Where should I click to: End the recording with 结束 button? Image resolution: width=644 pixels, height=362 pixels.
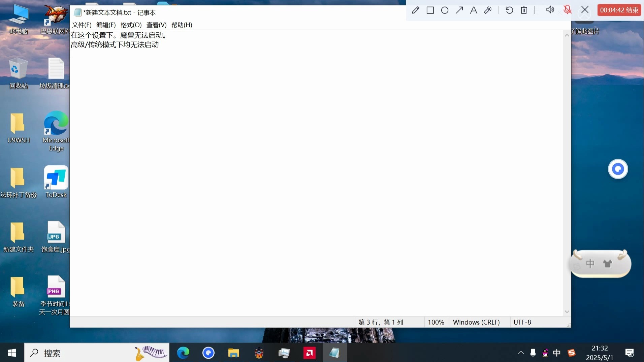pyautogui.click(x=619, y=10)
